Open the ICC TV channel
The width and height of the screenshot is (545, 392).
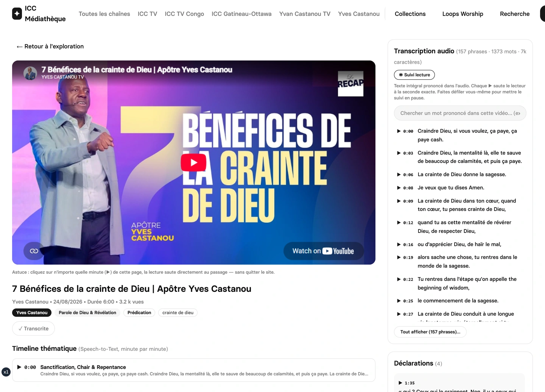coord(147,14)
